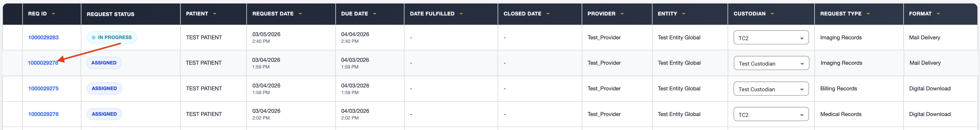
Task: Click the PROVIDER column sort arrow
Action: tap(622, 14)
